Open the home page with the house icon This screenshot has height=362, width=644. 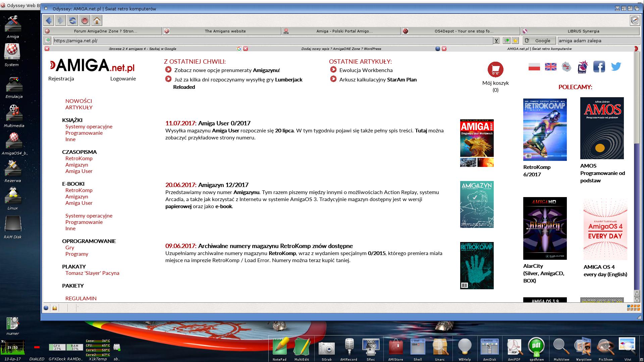(97, 20)
